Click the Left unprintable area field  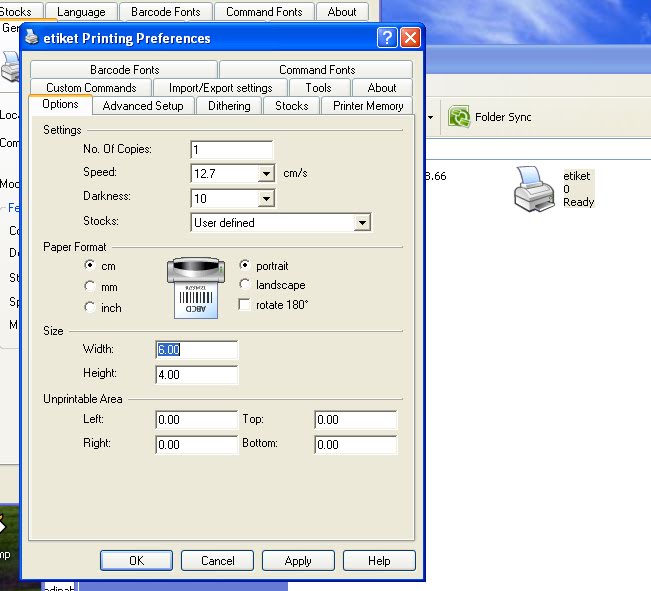197,419
